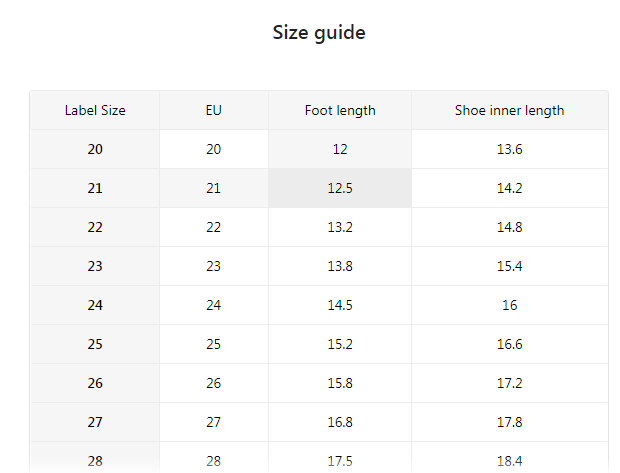Click foot length value 13.2
Screen dimensions: 620x473
click(340, 227)
